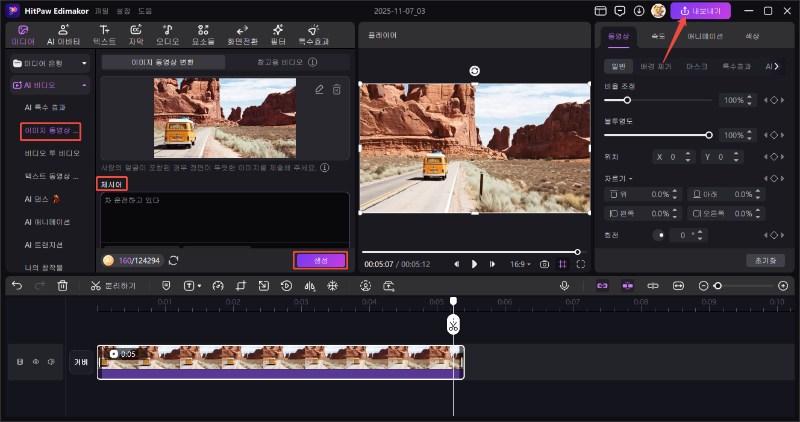Switch to the Speed tab in properties
The width and height of the screenshot is (800, 422).
pyautogui.click(x=658, y=36)
